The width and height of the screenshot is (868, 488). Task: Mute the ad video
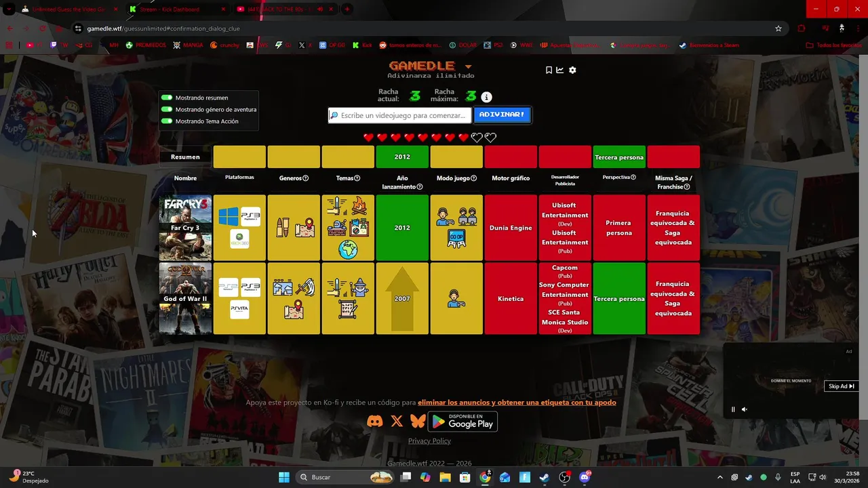click(x=744, y=409)
